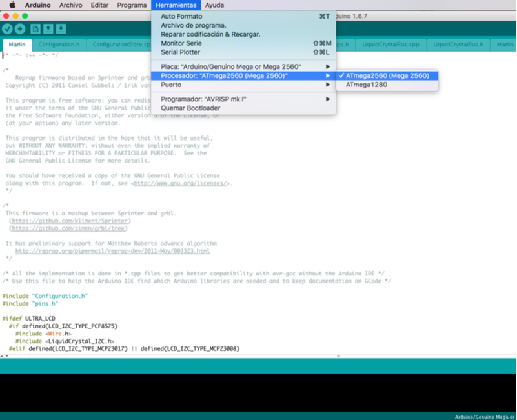Click the Verify (checkmark) toolbar button
This screenshot has width=517, height=420.
[x=7, y=29]
